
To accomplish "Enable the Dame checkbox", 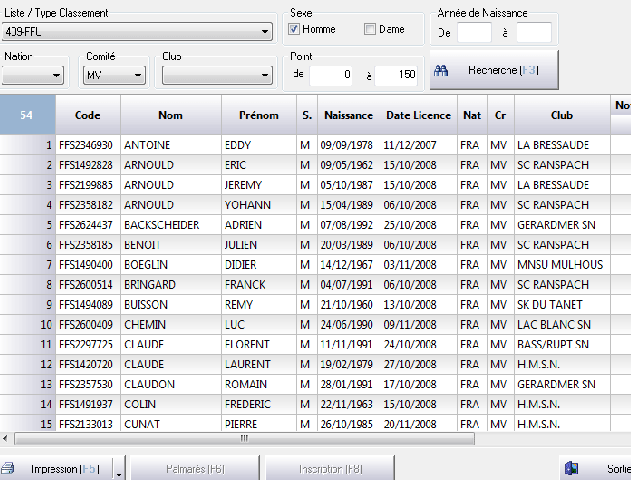I will pos(370,29).
